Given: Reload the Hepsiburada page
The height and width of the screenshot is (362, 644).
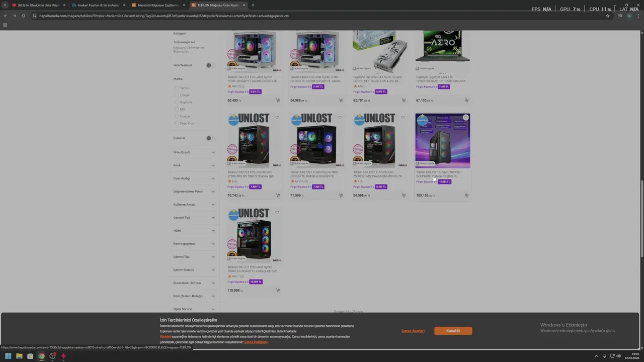Looking at the screenshot, I should pyautogui.click(x=23, y=16).
